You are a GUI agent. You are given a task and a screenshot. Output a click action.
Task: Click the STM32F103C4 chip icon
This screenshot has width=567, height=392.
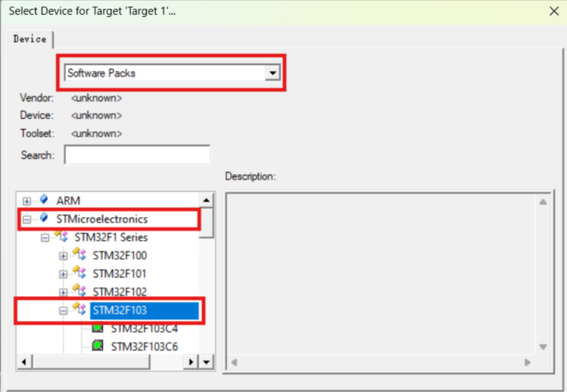98,328
